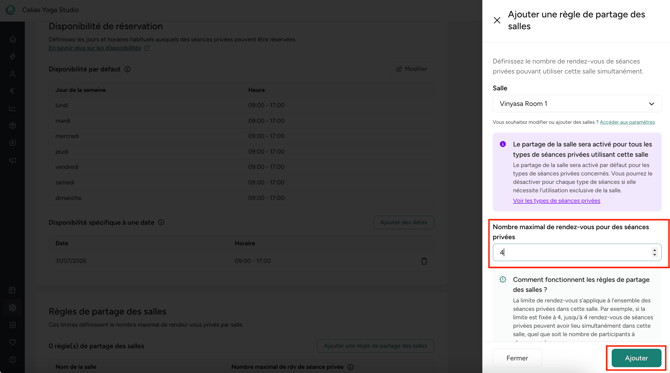Open the person clients sidebar icon
Screen dimensions: 670x373
coord(12,73)
